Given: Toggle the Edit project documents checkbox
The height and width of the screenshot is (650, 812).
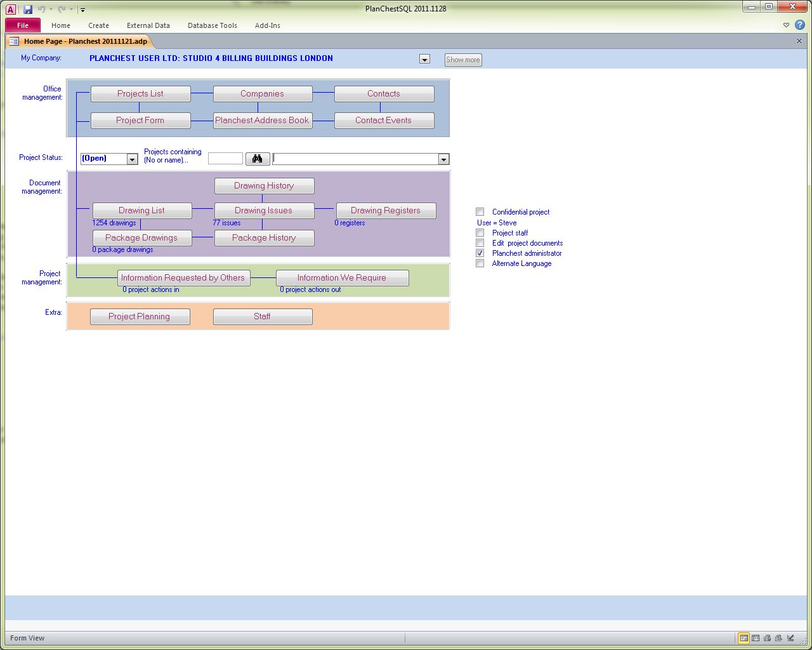Looking at the screenshot, I should click(x=480, y=243).
